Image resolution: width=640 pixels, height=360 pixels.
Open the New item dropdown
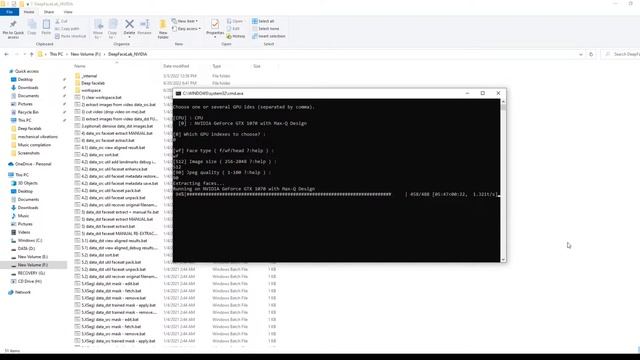(x=185, y=21)
